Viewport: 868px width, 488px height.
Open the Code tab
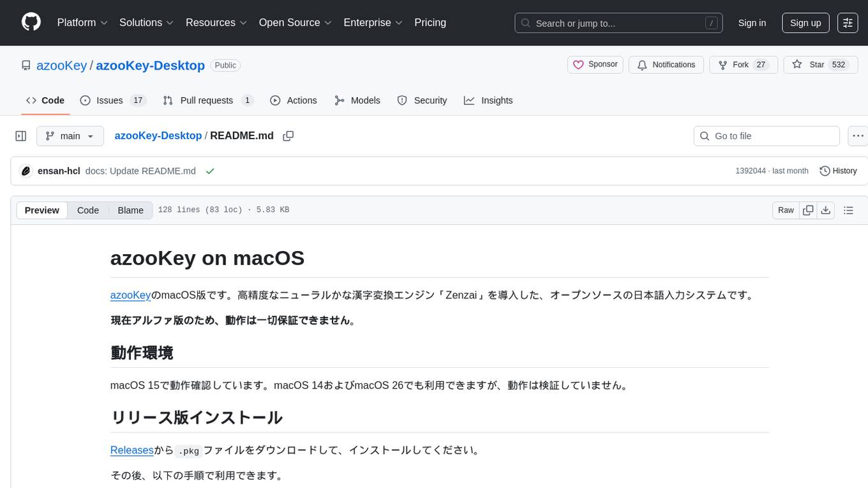45,100
